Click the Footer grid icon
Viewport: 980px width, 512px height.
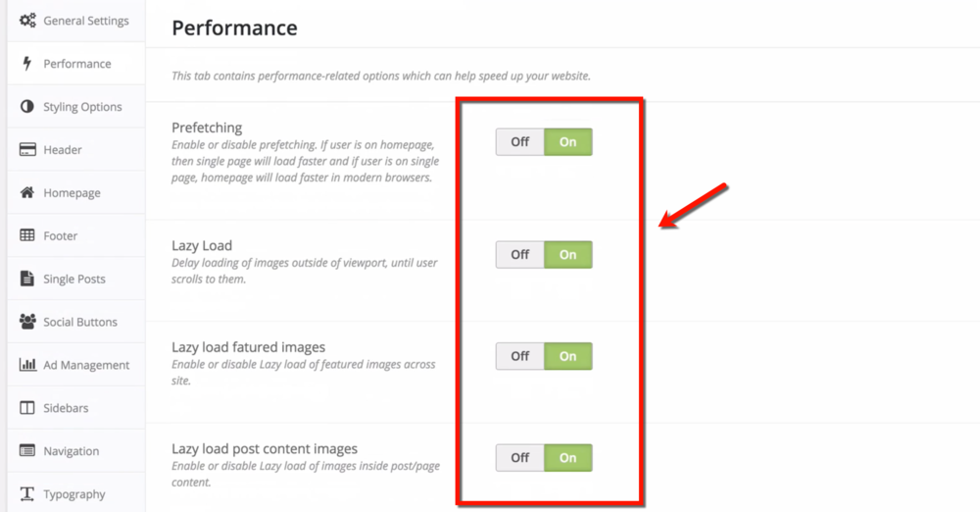point(26,235)
